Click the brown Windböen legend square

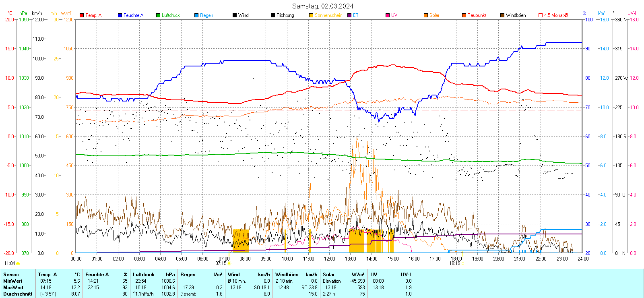click(502, 15)
